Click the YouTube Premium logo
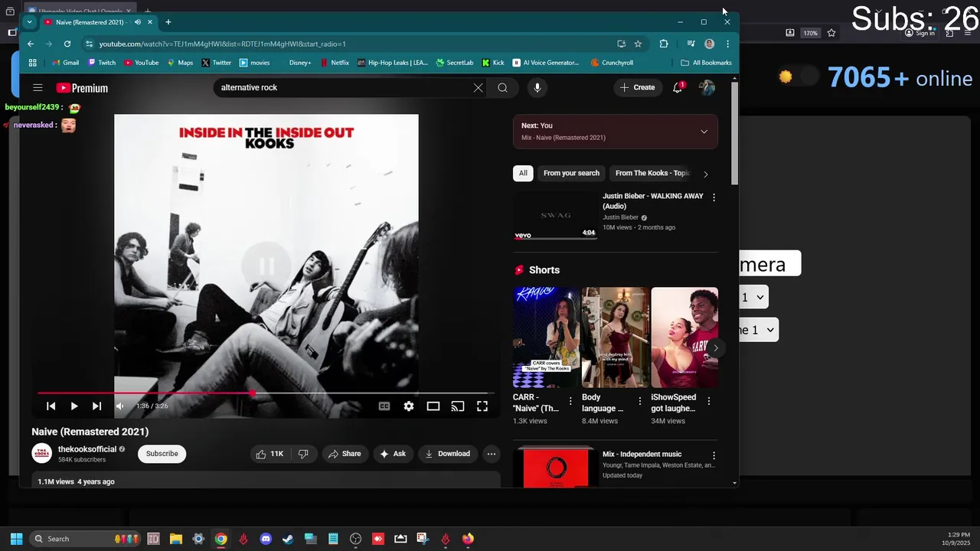The image size is (980, 551). point(82,88)
